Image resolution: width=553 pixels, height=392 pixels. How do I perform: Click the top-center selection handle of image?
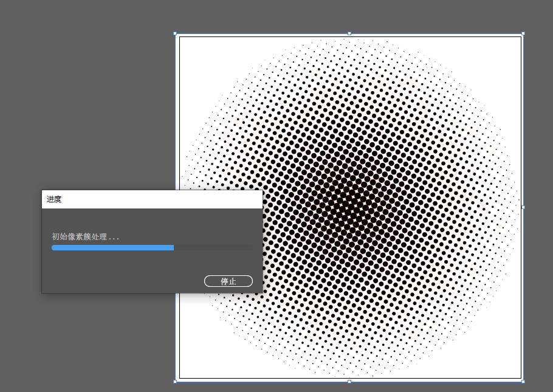(x=349, y=33)
